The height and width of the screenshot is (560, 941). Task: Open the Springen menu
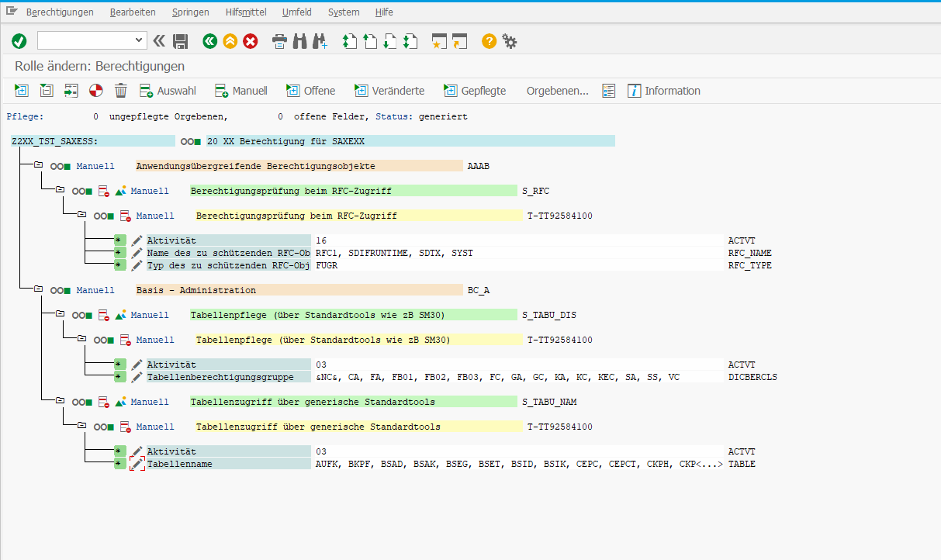pyautogui.click(x=190, y=12)
